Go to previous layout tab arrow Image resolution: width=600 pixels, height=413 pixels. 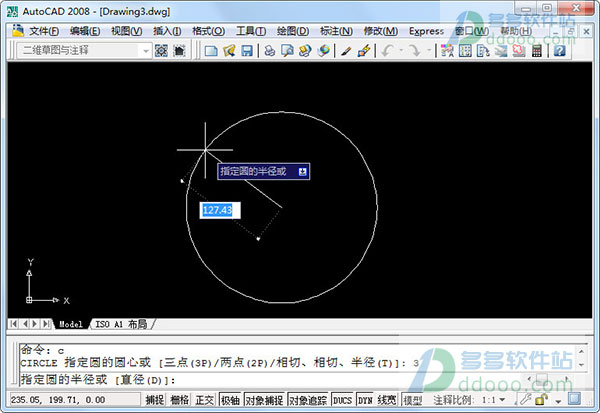click(x=25, y=324)
